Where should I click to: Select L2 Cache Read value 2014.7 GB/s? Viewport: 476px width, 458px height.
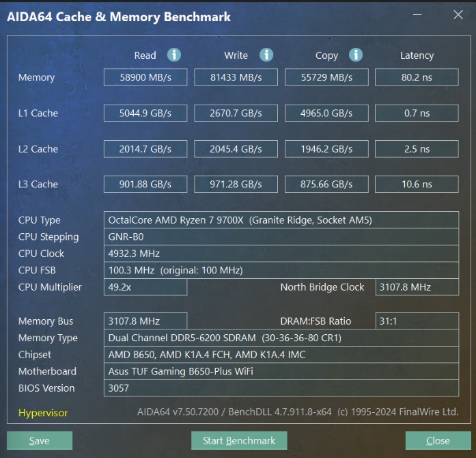coord(145,149)
